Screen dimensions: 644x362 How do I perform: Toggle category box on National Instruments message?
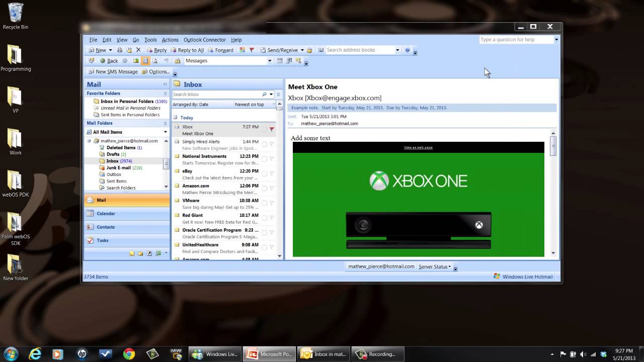264,159
